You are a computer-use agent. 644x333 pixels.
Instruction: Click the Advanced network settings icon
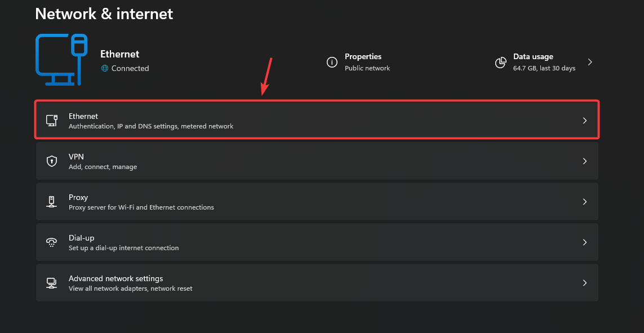tap(52, 283)
